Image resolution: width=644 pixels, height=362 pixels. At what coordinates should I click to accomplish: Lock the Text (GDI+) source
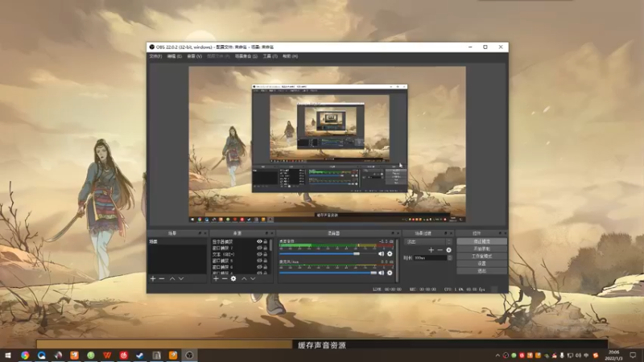click(266, 254)
